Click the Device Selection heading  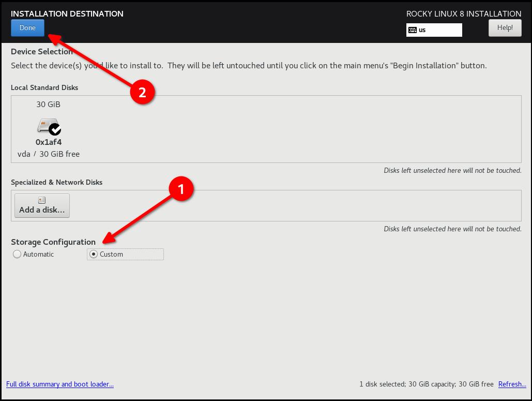pyautogui.click(x=42, y=51)
